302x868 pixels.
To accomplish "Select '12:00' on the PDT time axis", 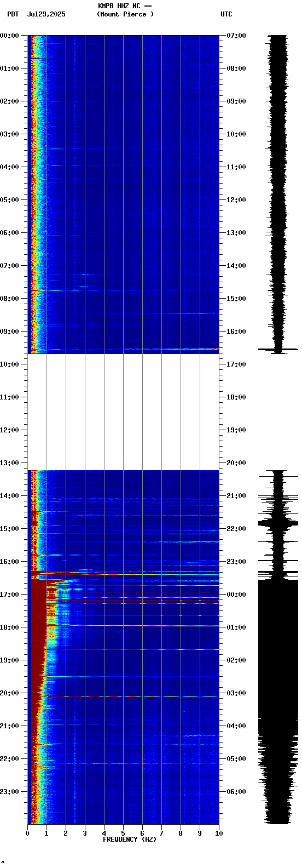I will 9,430.
